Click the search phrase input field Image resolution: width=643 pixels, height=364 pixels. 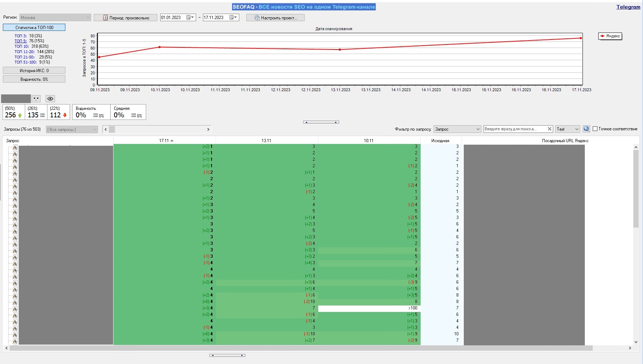click(x=514, y=129)
